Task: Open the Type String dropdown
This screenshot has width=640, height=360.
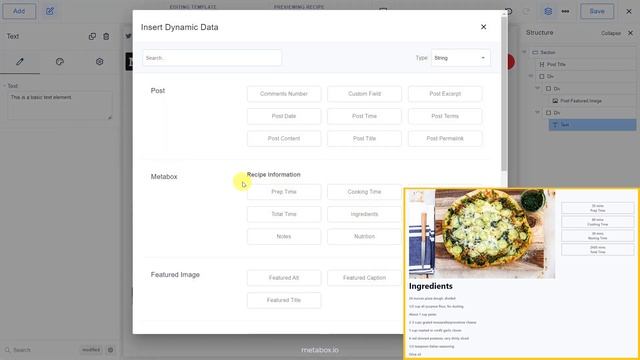Action: pyautogui.click(x=460, y=58)
